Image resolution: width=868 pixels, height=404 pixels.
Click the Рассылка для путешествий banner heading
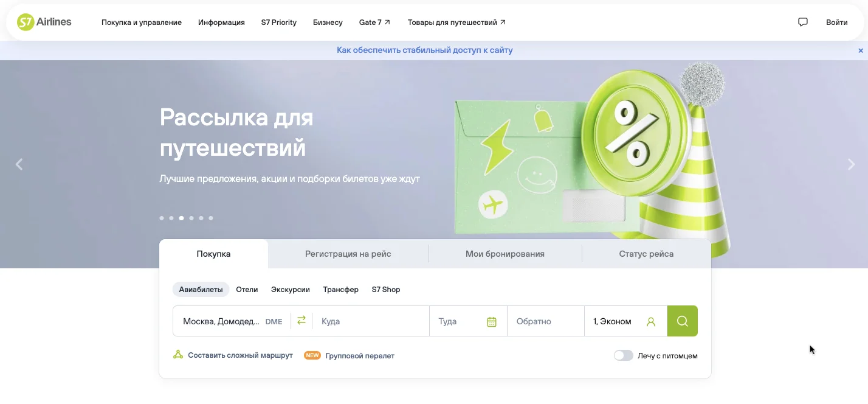tap(236, 132)
